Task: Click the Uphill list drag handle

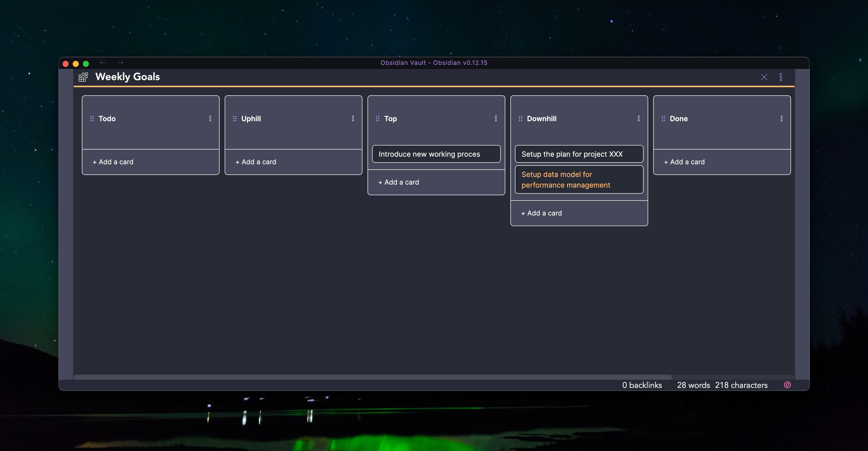Action: click(235, 119)
